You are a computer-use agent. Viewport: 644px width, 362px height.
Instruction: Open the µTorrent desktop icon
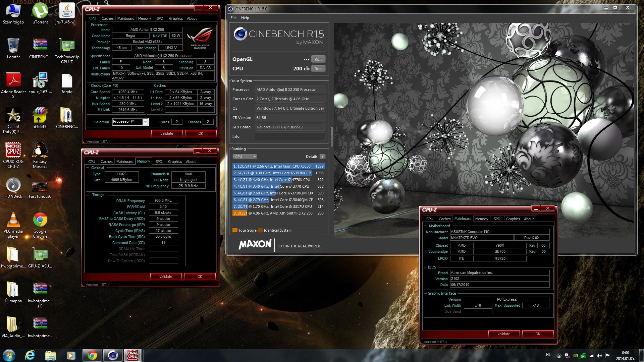coord(40,13)
